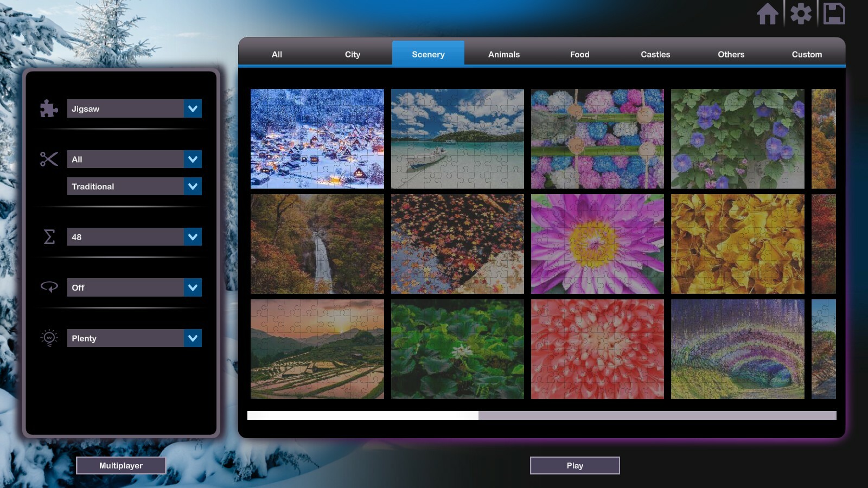Expand the Traditional cut style dropdown
This screenshot has height=488, width=868.
134,186
